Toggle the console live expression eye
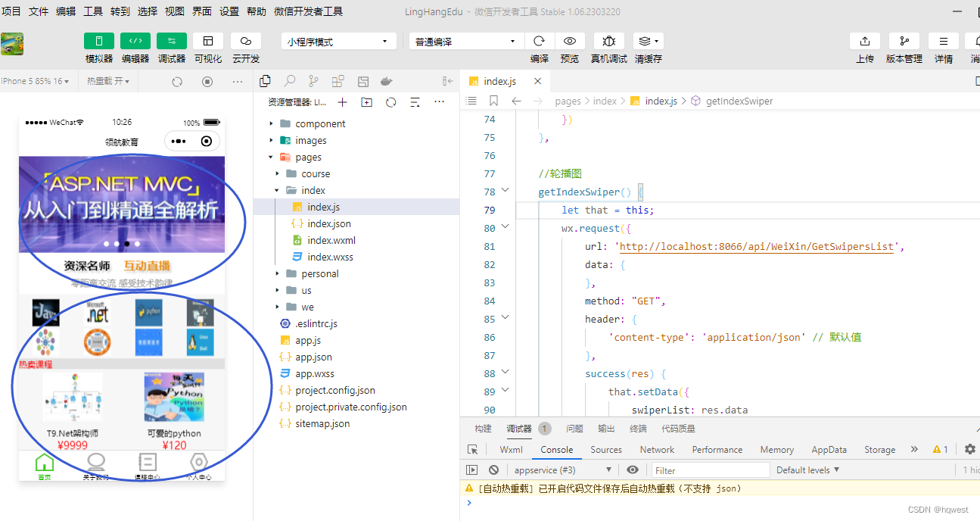 tap(633, 470)
